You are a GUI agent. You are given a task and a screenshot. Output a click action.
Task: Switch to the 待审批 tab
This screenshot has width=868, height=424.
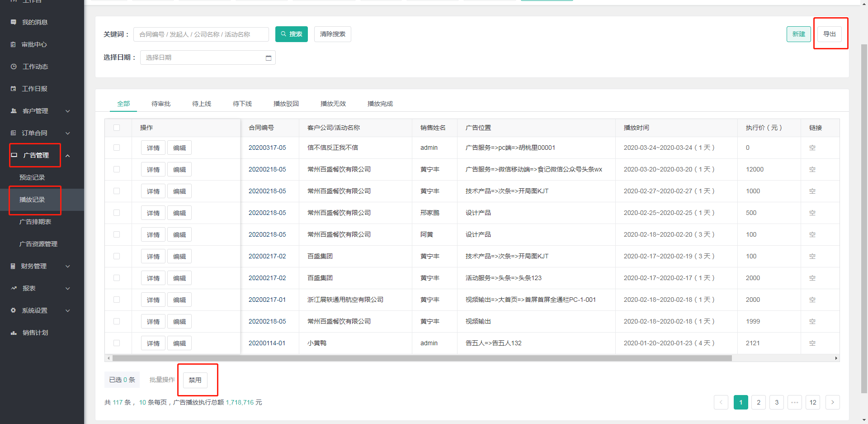click(x=161, y=104)
